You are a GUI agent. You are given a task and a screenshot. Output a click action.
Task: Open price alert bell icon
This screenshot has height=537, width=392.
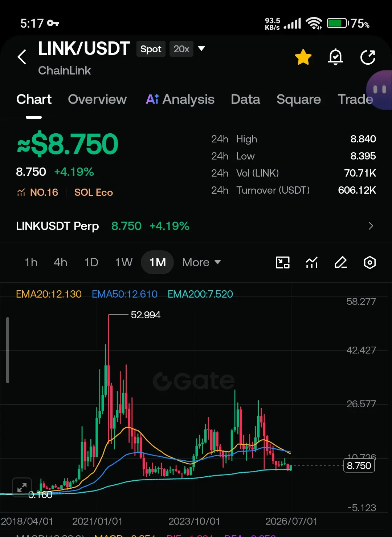click(335, 57)
